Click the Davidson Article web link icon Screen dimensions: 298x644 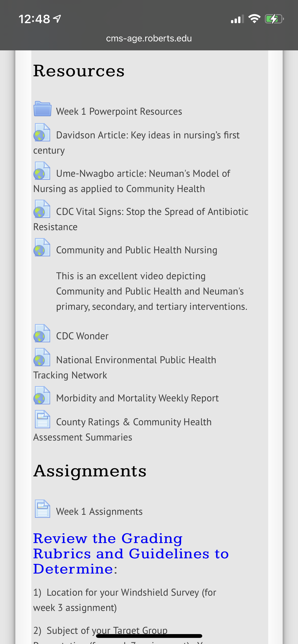42,132
